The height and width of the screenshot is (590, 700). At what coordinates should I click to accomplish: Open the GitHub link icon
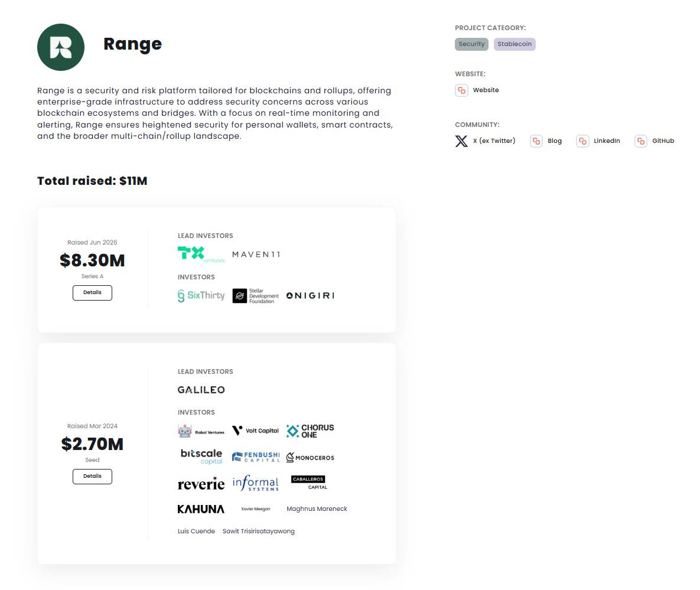pyautogui.click(x=641, y=141)
